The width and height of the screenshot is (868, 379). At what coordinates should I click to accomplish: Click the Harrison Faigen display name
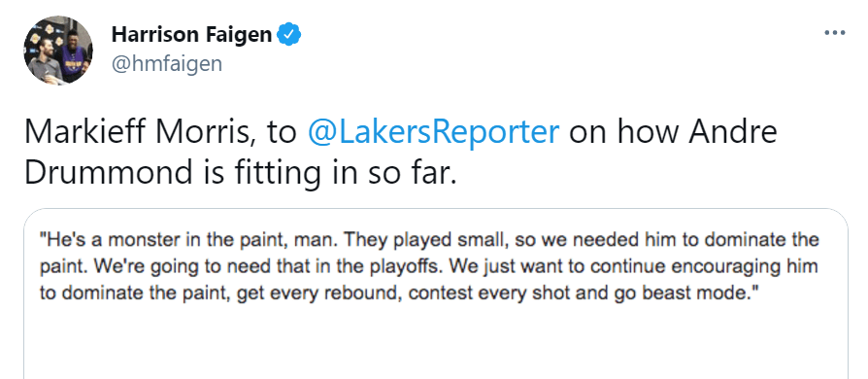click(x=191, y=34)
